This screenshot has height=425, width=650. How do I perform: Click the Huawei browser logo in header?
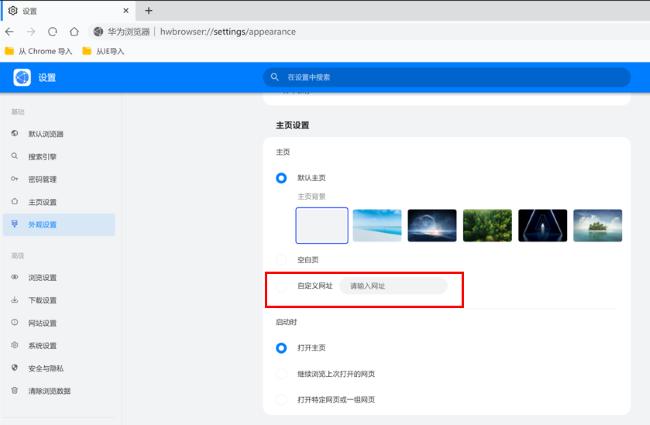pyautogui.click(x=23, y=77)
